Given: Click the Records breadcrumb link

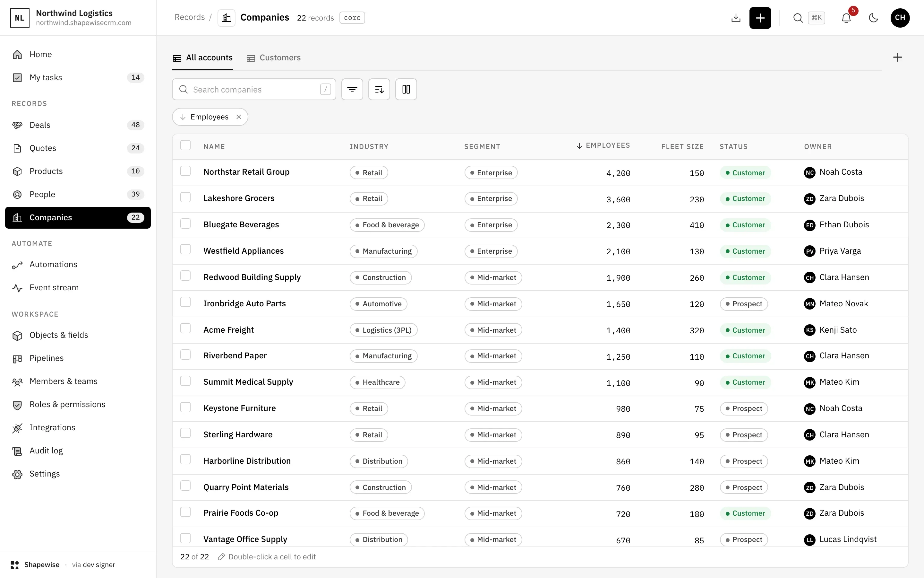Looking at the screenshot, I should point(189,17).
